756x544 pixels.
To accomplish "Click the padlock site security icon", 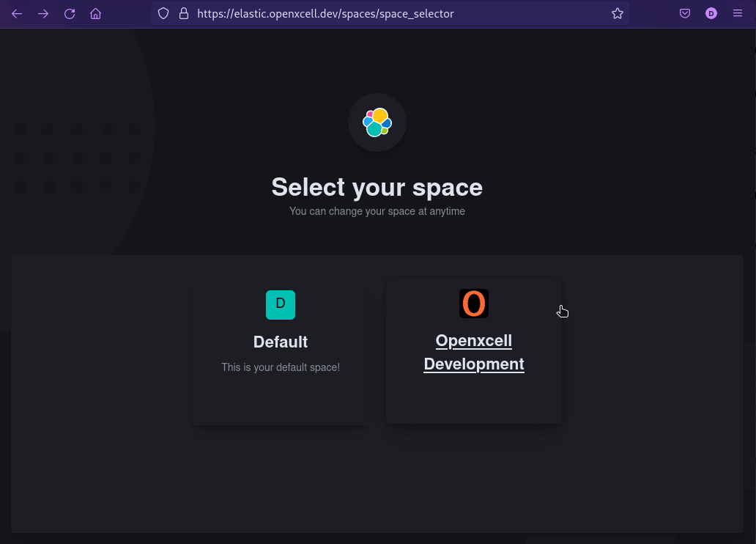I will [183, 13].
